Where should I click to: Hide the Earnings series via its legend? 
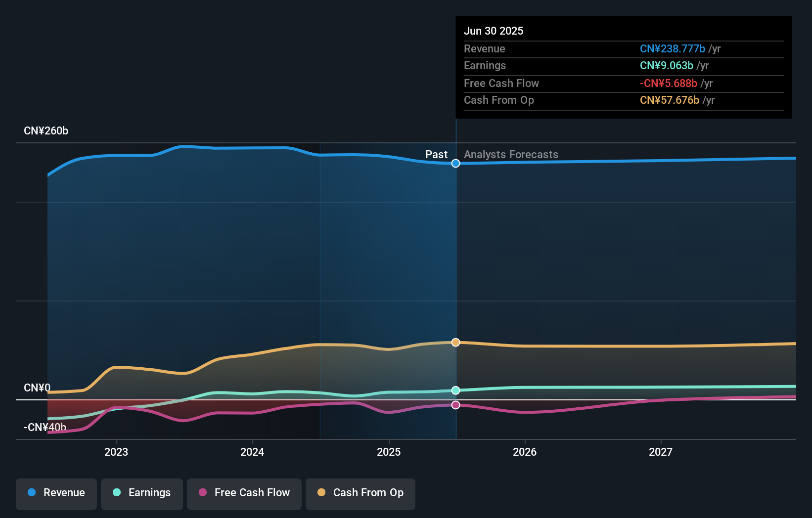[x=142, y=493]
